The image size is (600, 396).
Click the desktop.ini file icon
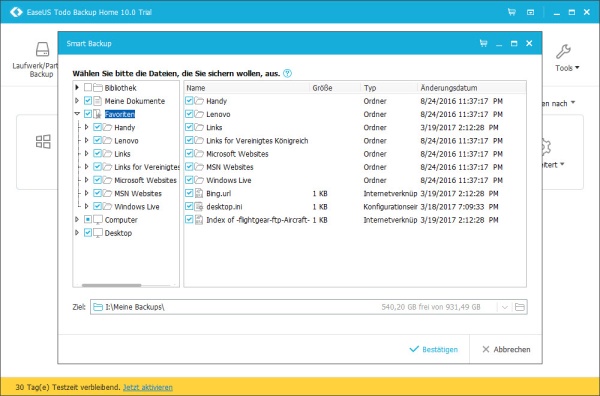[x=199, y=207]
